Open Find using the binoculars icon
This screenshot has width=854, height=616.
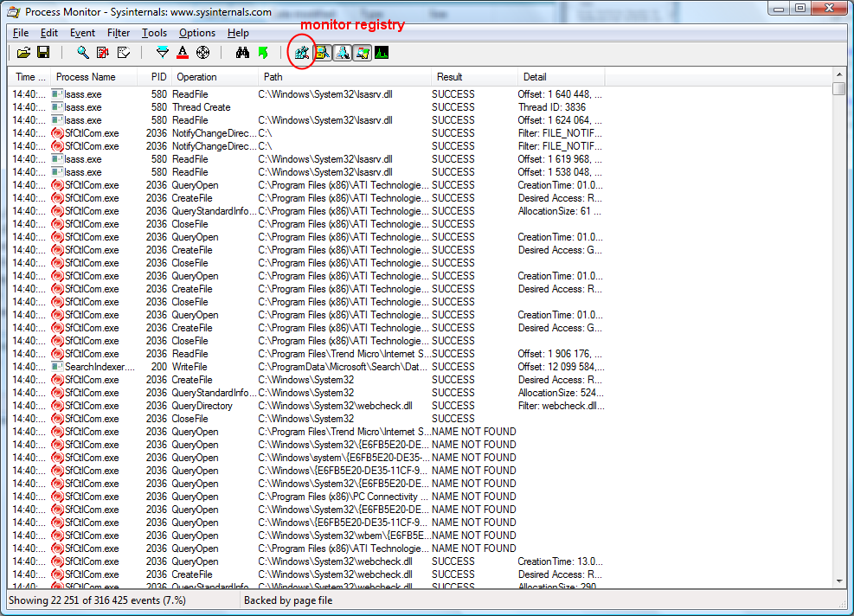click(242, 52)
